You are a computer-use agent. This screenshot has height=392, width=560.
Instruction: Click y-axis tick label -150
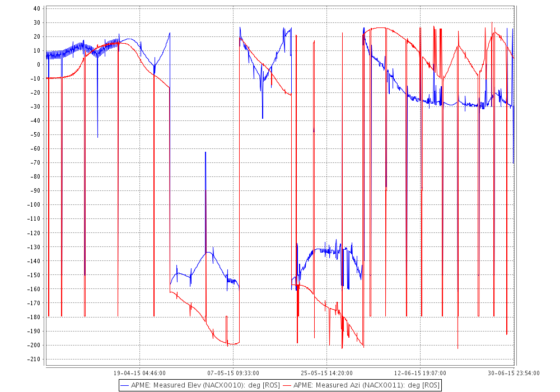(34, 275)
